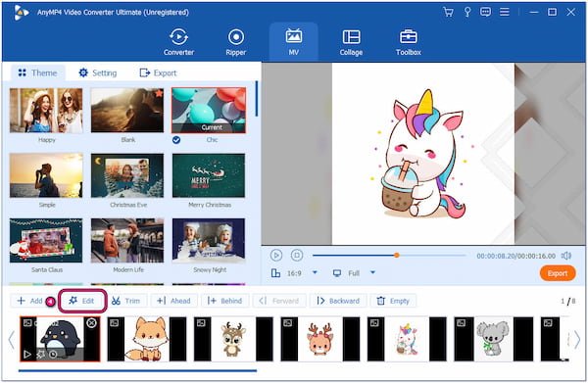Click the shopping cart purchase icon

click(448, 12)
